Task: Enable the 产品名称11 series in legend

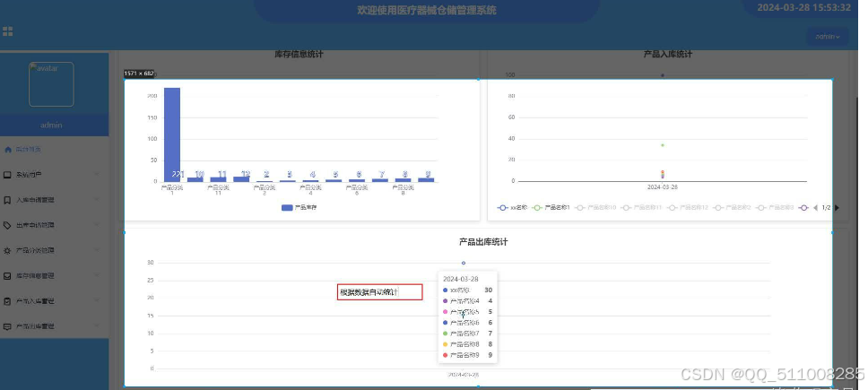Action: click(642, 207)
